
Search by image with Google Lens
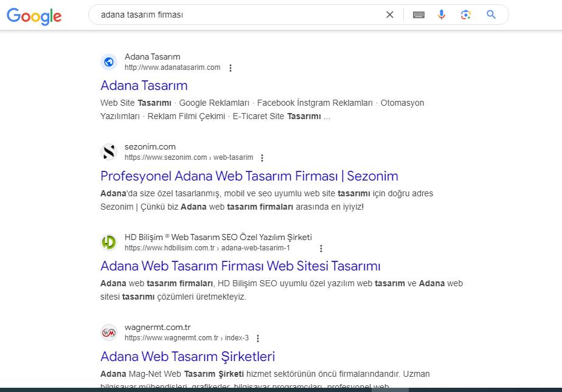pos(466,15)
